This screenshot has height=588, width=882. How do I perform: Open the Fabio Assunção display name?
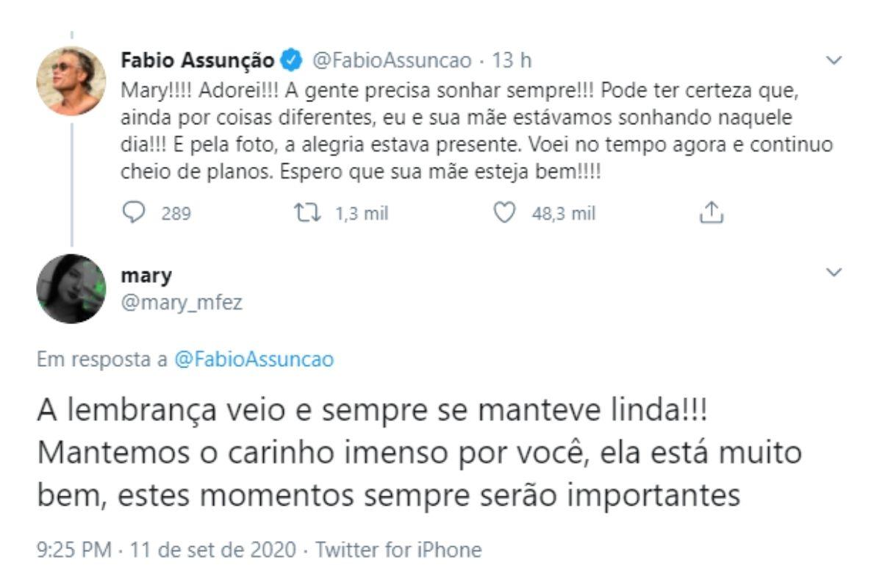pos(197,61)
